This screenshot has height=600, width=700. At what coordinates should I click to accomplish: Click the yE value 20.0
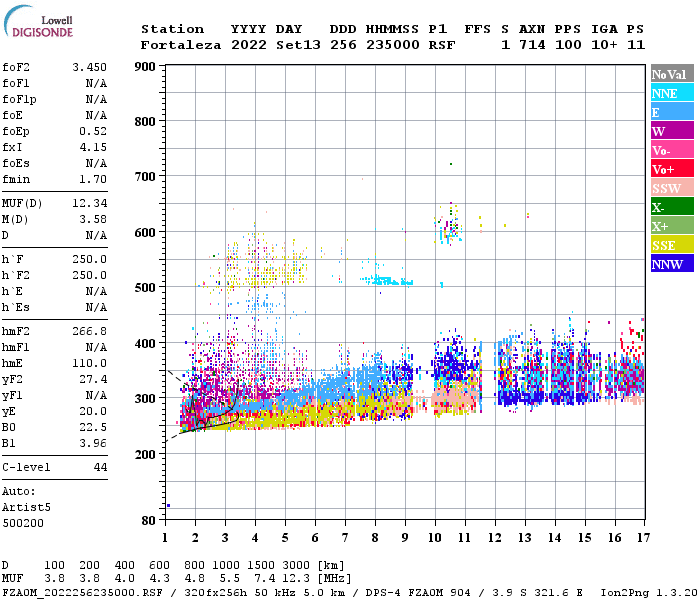point(93,412)
